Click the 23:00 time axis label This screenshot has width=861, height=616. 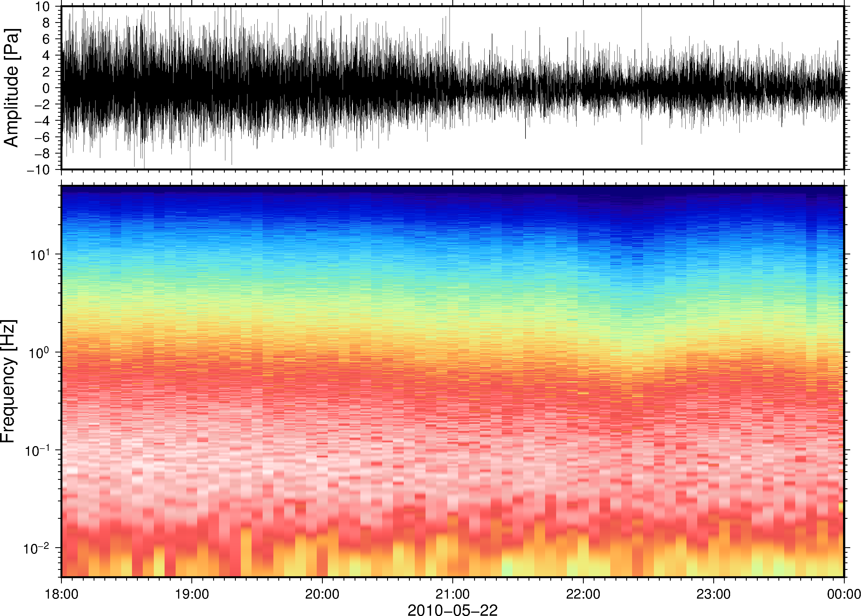(x=714, y=594)
